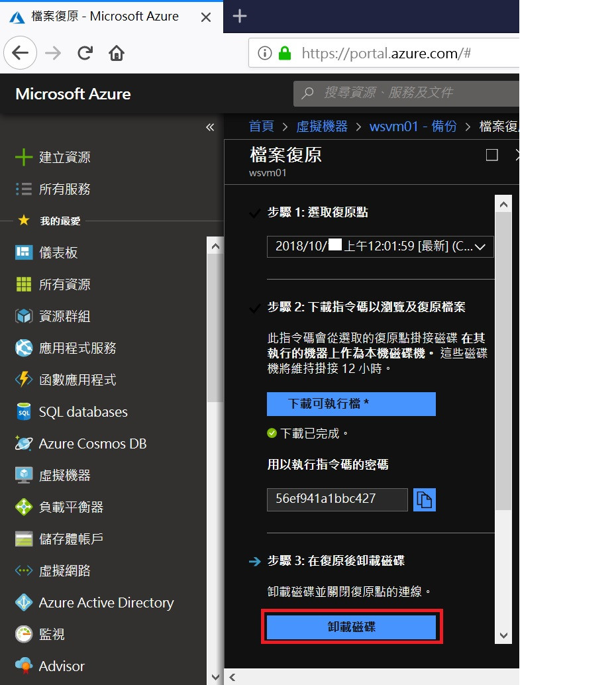Image resolution: width=616 pixels, height=685 pixels.
Task: Open 負載平衡器 icon
Action: click(x=24, y=507)
